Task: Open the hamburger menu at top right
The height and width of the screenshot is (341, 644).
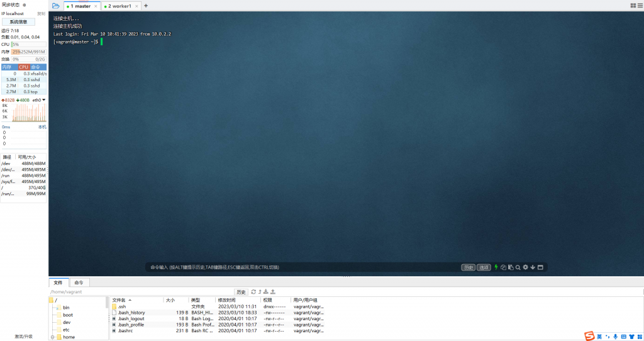Action: 640,6
